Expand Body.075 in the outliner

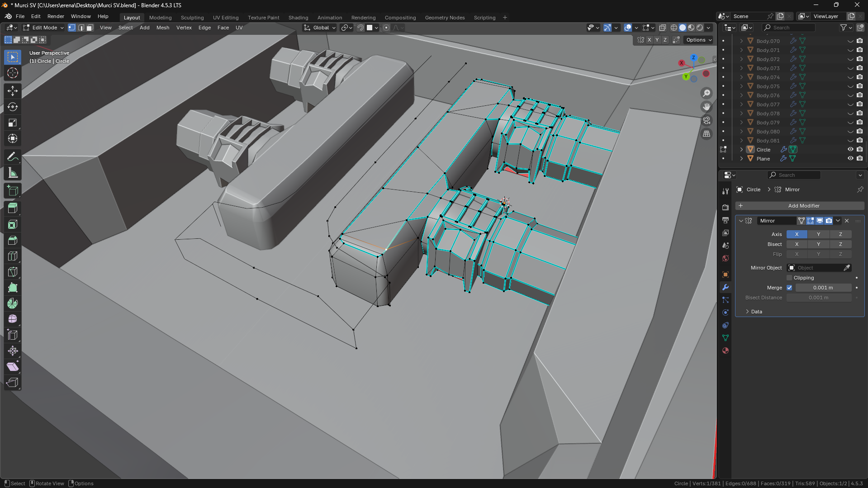pyautogui.click(x=741, y=86)
